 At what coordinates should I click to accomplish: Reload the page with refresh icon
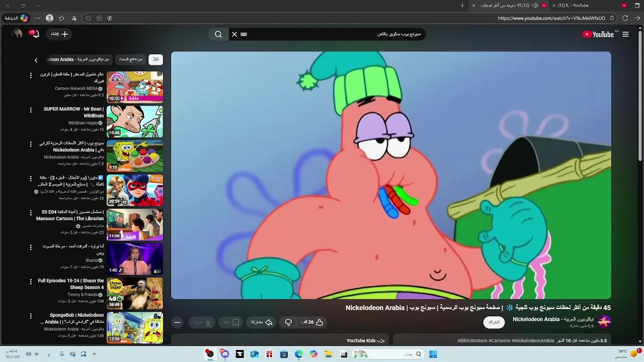point(625,18)
